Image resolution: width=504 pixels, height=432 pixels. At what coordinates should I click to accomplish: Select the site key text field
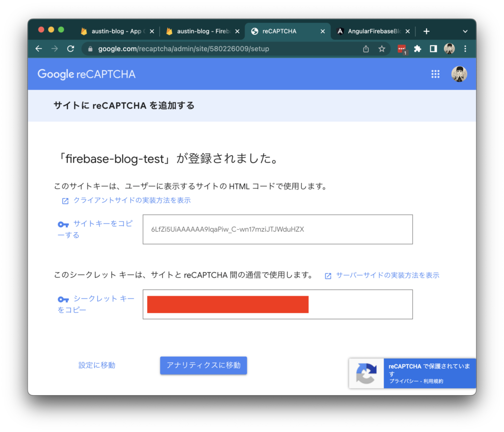tap(277, 229)
